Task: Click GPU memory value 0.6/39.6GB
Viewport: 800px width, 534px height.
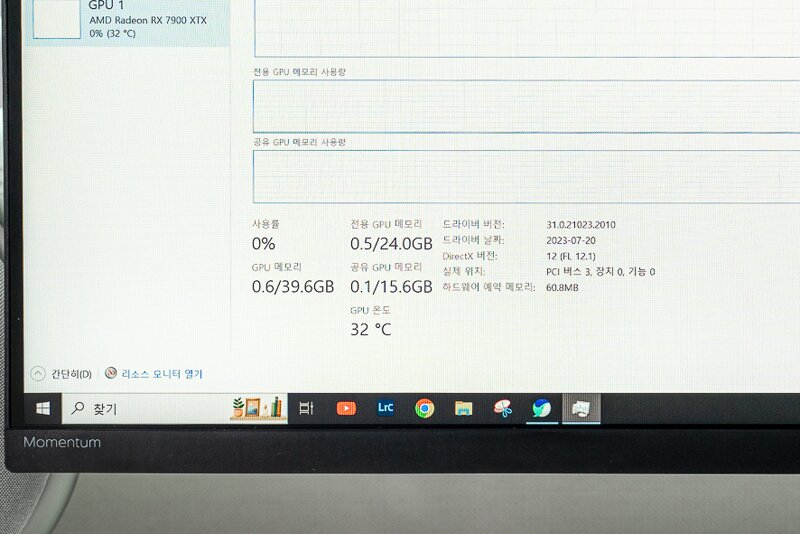Action: coord(293,287)
